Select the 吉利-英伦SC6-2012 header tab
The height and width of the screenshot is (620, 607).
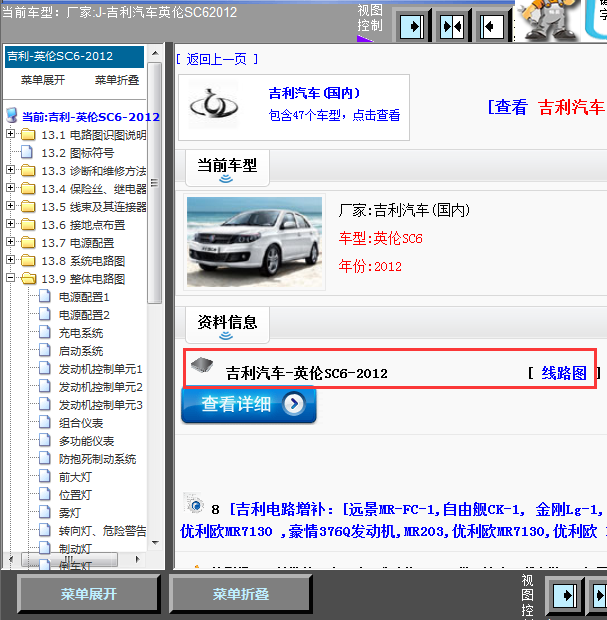(74, 57)
